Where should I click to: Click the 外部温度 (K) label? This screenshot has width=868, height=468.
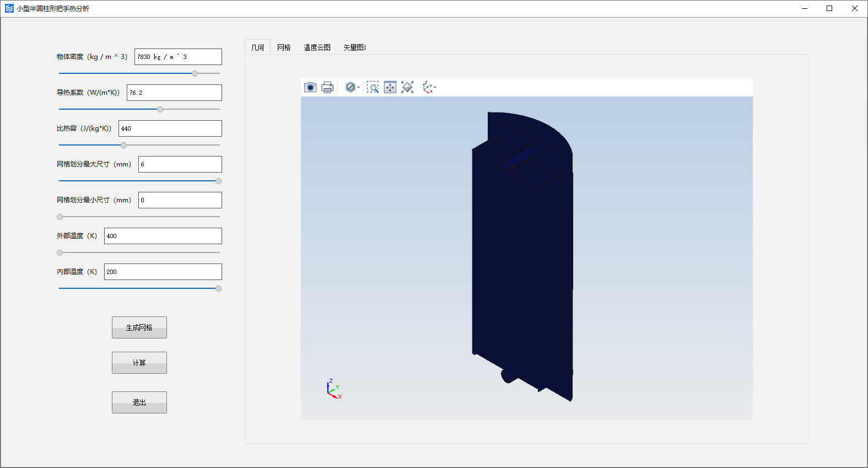pos(77,236)
